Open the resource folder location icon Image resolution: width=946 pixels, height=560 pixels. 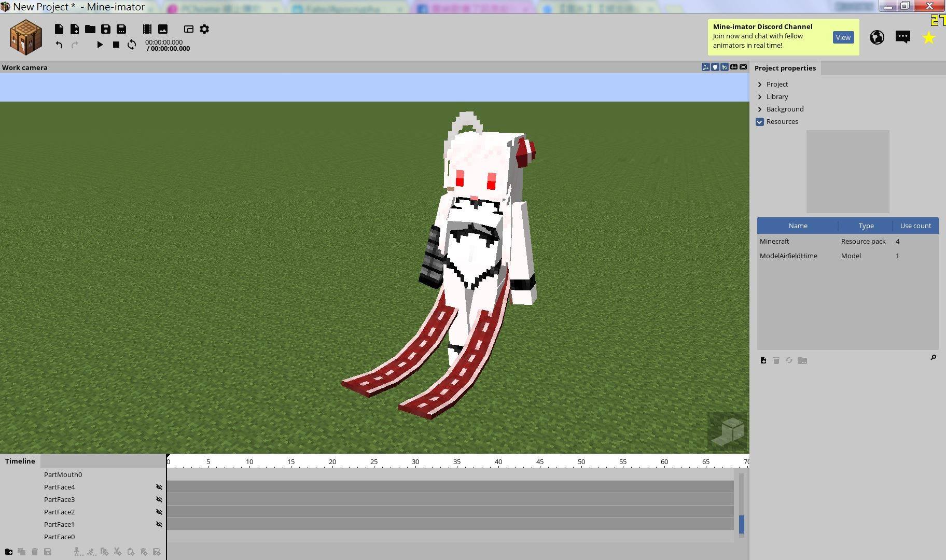pos(802,360)
